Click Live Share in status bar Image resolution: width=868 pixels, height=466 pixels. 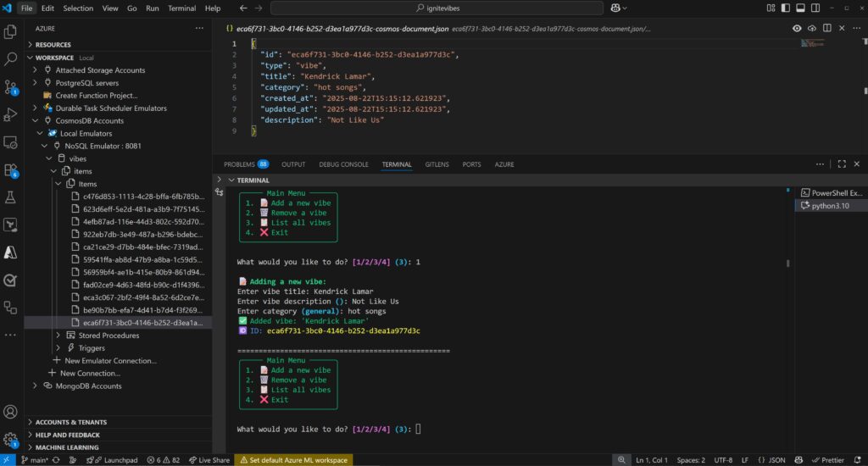pos(209,460)
